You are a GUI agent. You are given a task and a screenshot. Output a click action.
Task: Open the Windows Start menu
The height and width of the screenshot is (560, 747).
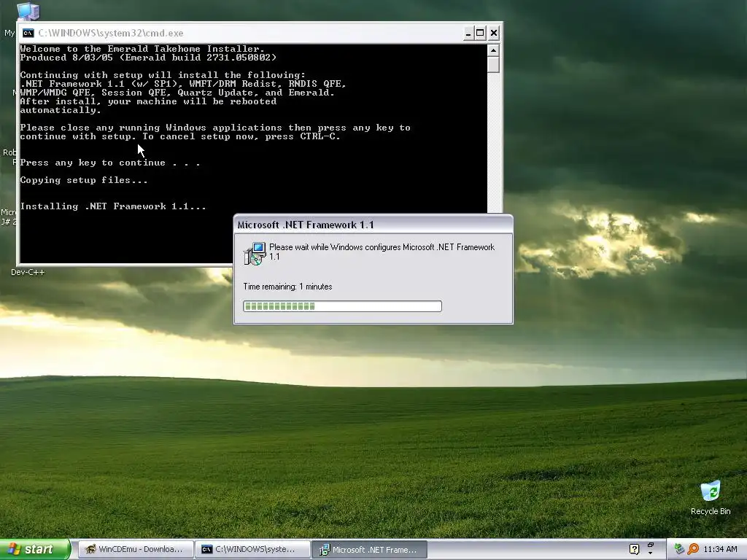[x=35, y=550]
